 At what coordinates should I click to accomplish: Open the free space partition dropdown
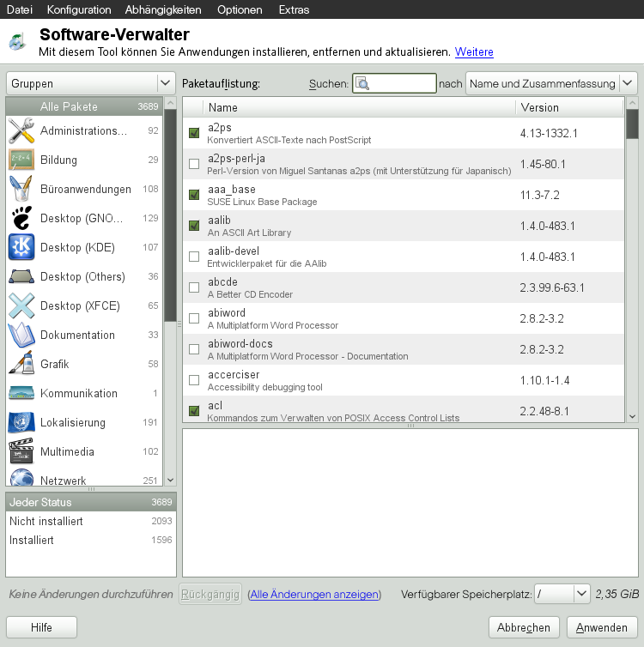coord(562,594)
